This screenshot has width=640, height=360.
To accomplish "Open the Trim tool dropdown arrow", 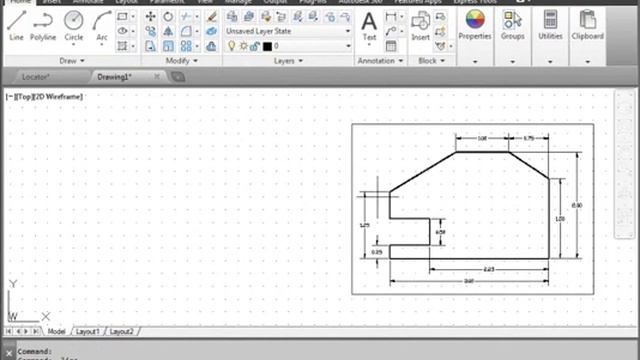I will coord(197,17).
